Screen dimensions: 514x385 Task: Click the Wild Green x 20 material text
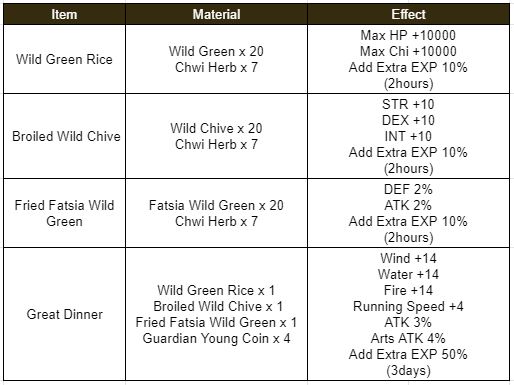pyautogui.click(x=216, y=51)
